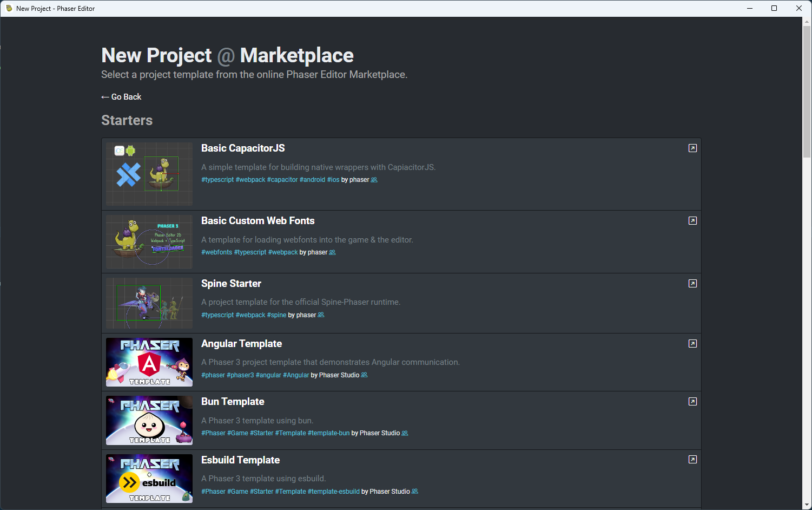Click #template-esbuild tag
Screen dimensions: 812x510
pyautogui.click(x=334, y=492)
